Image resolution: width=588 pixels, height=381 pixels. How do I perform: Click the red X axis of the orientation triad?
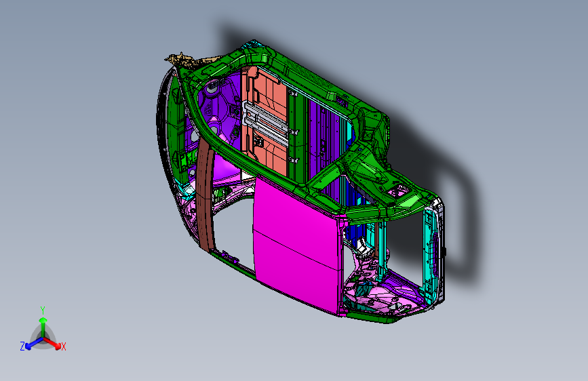pos(54,343)
